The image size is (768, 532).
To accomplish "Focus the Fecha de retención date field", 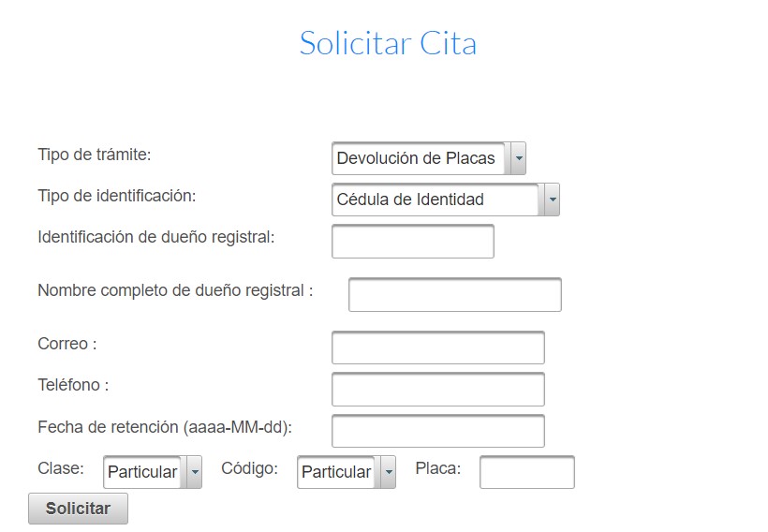I will 438,431.
